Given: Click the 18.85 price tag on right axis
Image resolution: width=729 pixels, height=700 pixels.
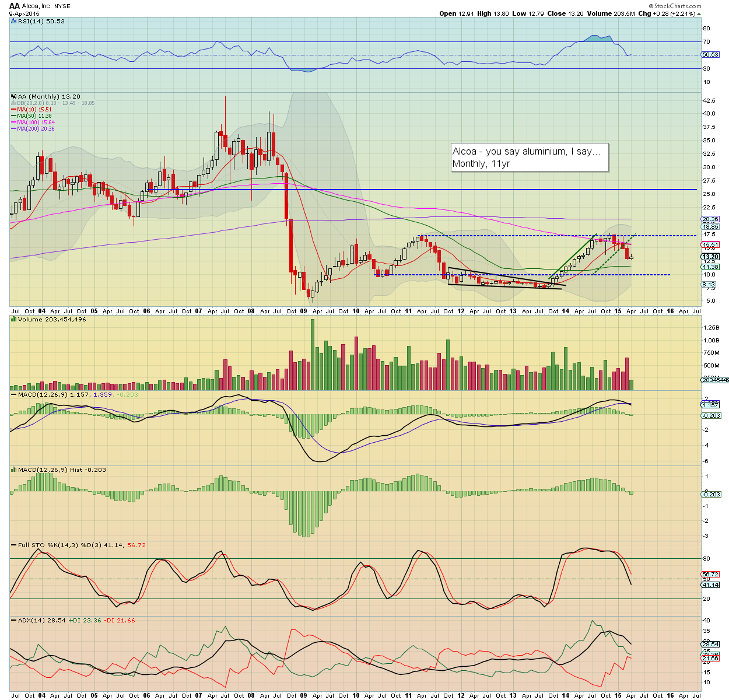Looking at the screenshot, I should coord(710,226).
